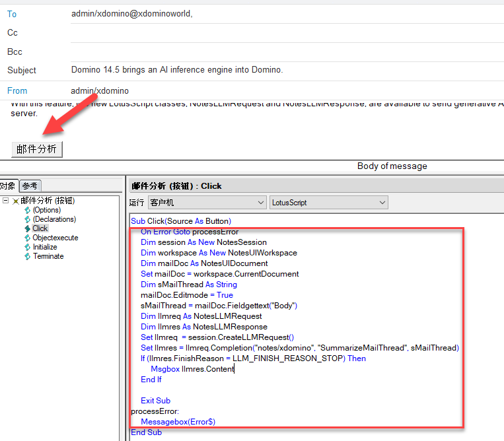Select (Options) in the object tree
The height and width of the screenshot is (441, 504).
point(47,210)
